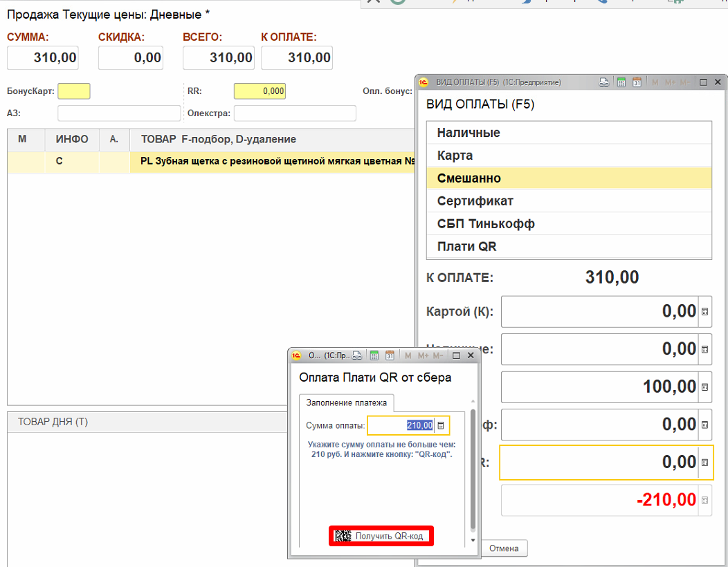Open calendar icon in QR payment dialog title bar

click(x=390, y=355)
